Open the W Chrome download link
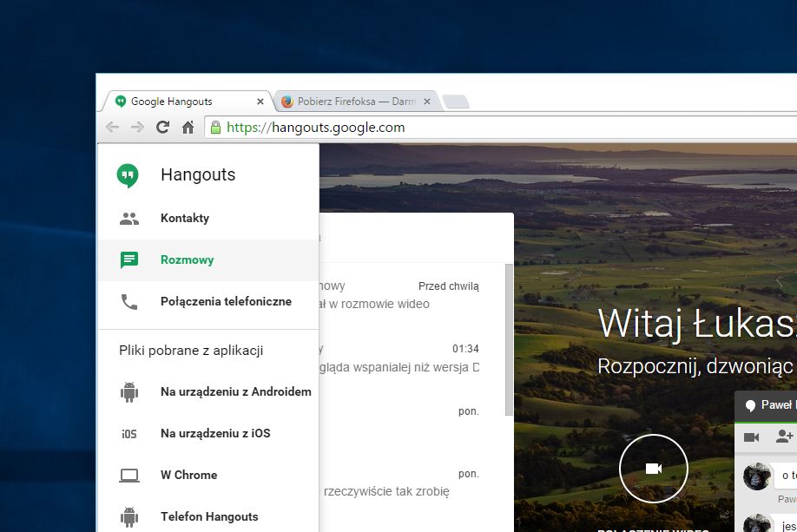Viewport: 797px width, 532px height. (x=208, y=476)
